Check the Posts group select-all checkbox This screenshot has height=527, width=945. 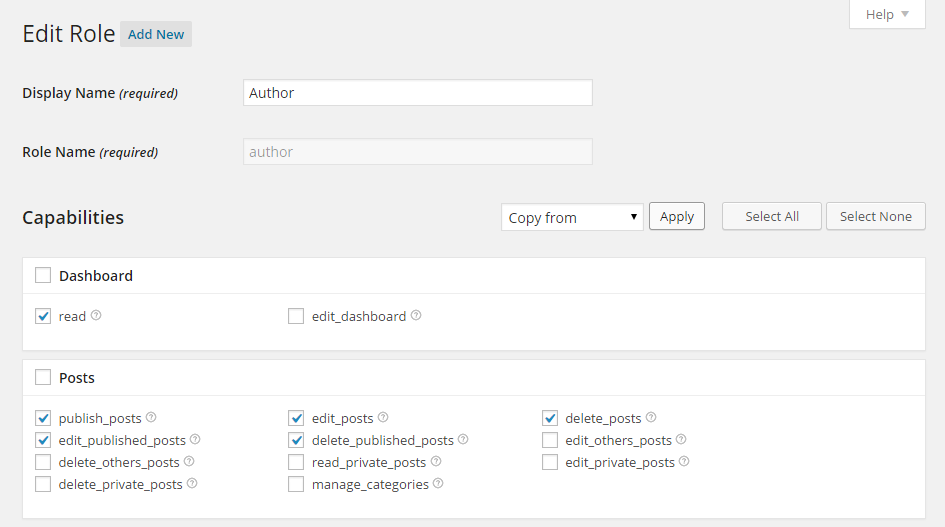43,377
